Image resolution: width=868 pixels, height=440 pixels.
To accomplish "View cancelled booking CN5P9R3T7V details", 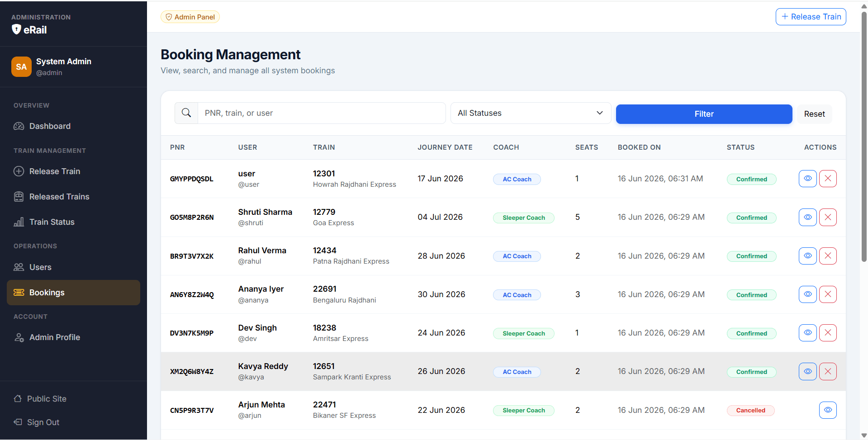I will (x=828, y=410).
